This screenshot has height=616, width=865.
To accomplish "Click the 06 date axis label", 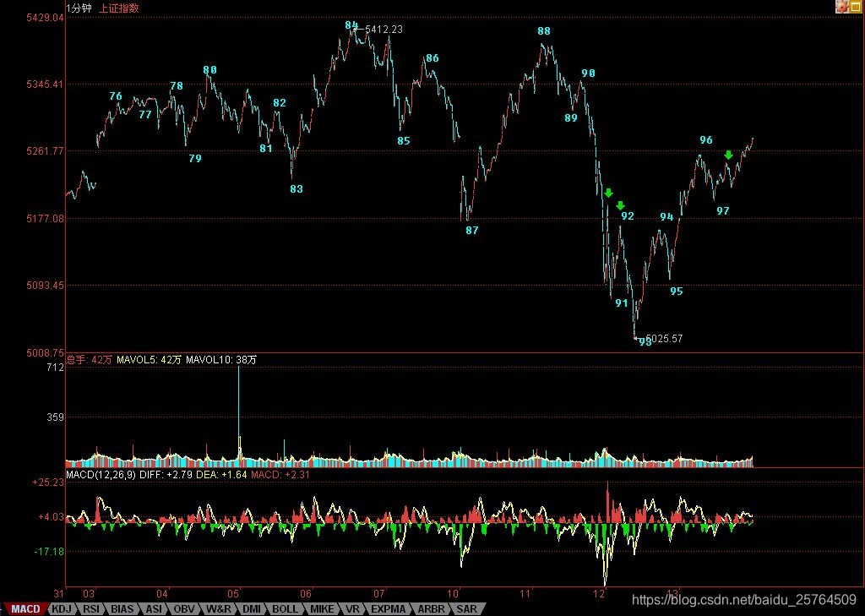I will (x=306, y=594).
